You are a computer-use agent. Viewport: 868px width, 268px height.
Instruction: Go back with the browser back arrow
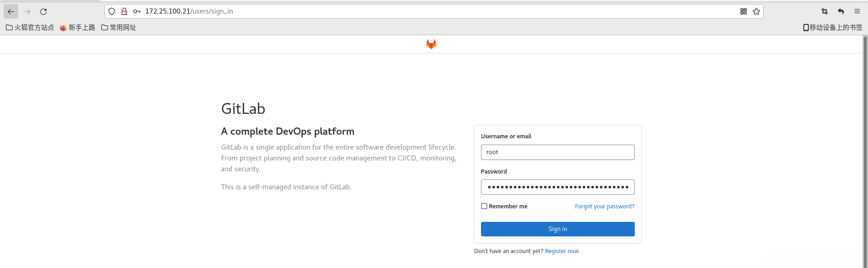point(11,11)
